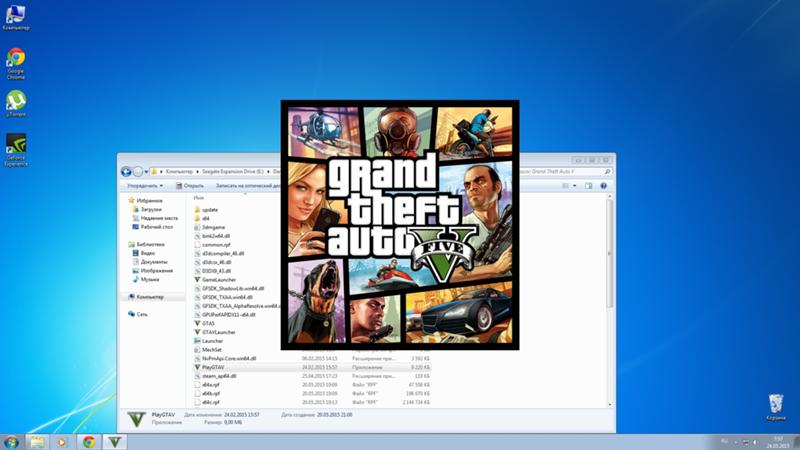The height and width of the screenshot is (450, 800).
Task: Open the Chrome icon in the taskbar
Action: coord(89,442)
